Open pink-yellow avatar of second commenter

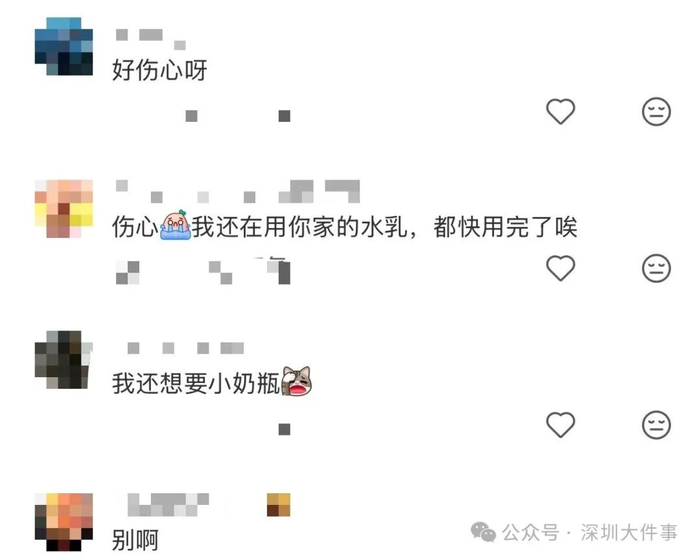point(64,209)
